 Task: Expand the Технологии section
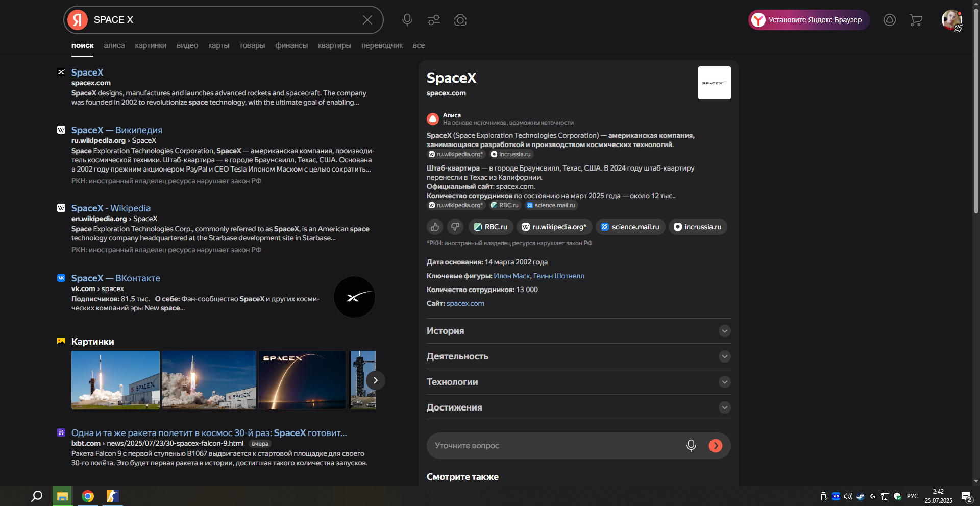pos(724,382)
